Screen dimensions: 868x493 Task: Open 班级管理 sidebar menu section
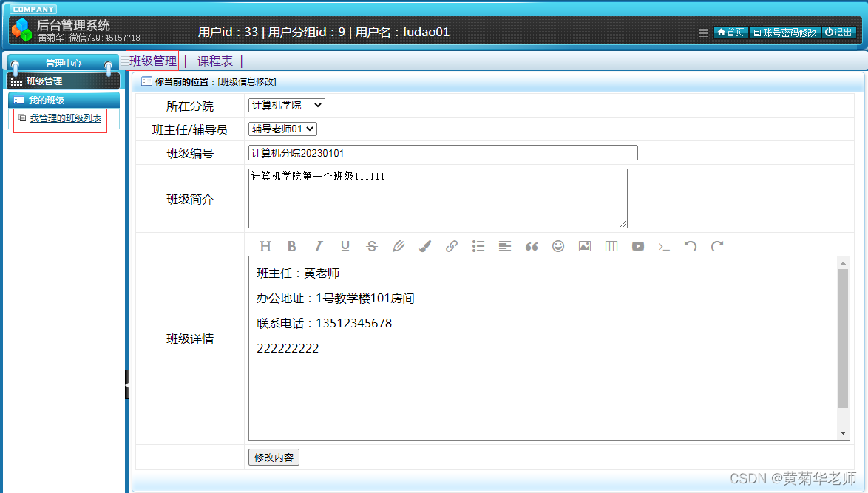pos(63,81)
